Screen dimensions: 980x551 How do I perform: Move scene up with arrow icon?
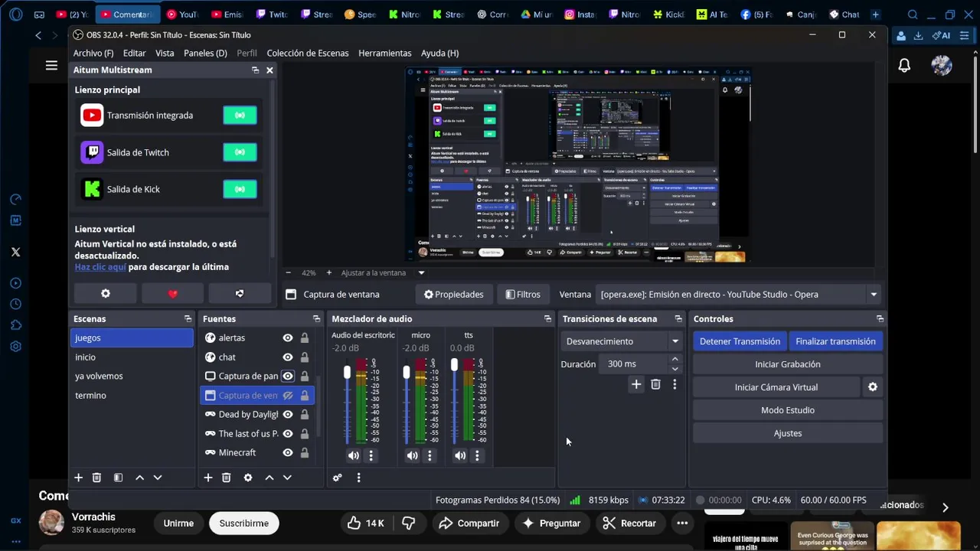[x=139, y=478]
